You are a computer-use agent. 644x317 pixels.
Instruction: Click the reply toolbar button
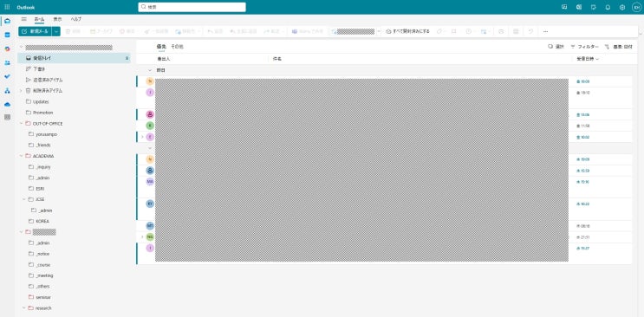(x=215, y=31)
